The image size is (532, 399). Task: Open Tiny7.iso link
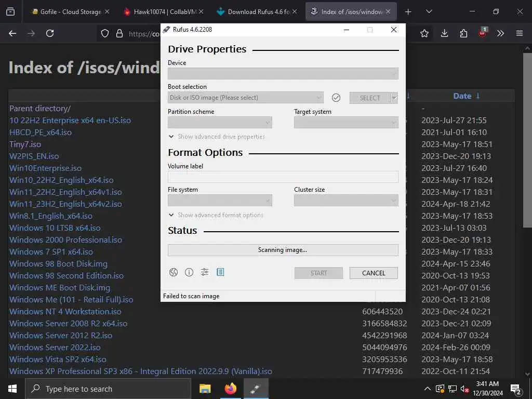coord(25,144)
